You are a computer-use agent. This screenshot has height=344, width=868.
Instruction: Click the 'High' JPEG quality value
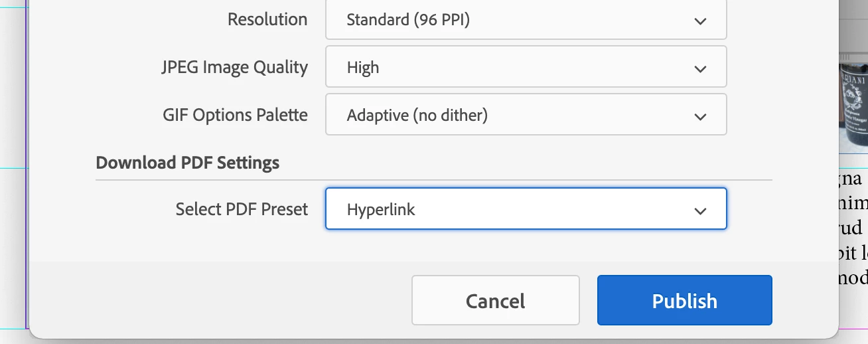363,68
